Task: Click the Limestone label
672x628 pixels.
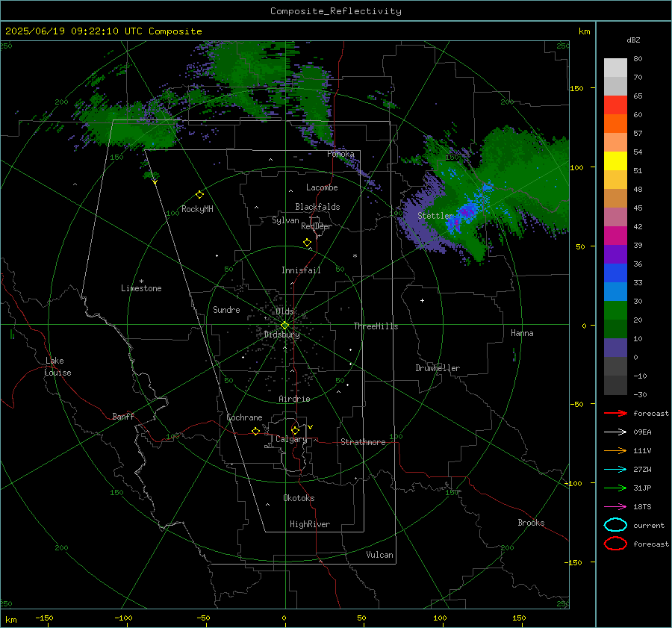Action: click(141, 288)
